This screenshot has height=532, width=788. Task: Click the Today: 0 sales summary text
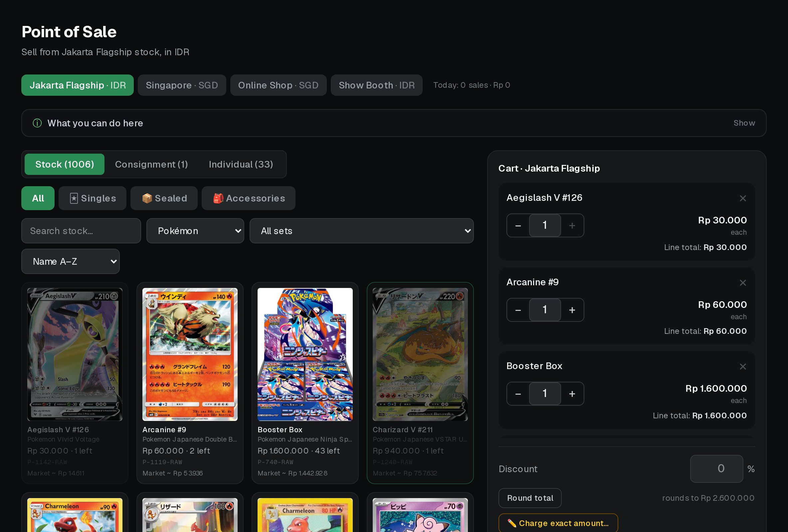pyautogui.click(x=472, y=85)
